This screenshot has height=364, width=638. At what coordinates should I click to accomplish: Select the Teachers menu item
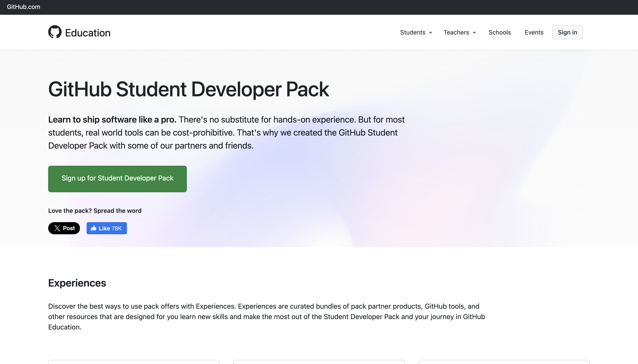pyautogui.click(x=456, y=32)
